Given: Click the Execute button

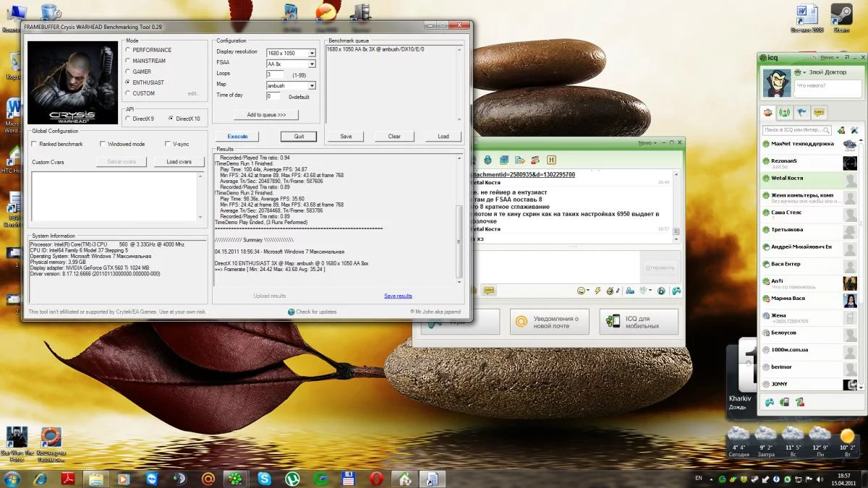Looking at the screenshot, I should tap(237, 136).
